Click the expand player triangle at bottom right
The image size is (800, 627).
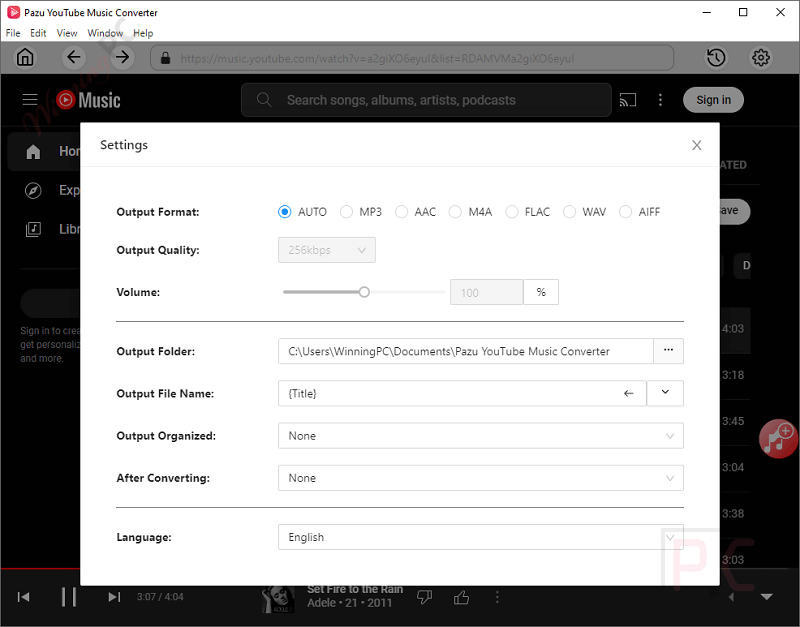click(766, 596)
